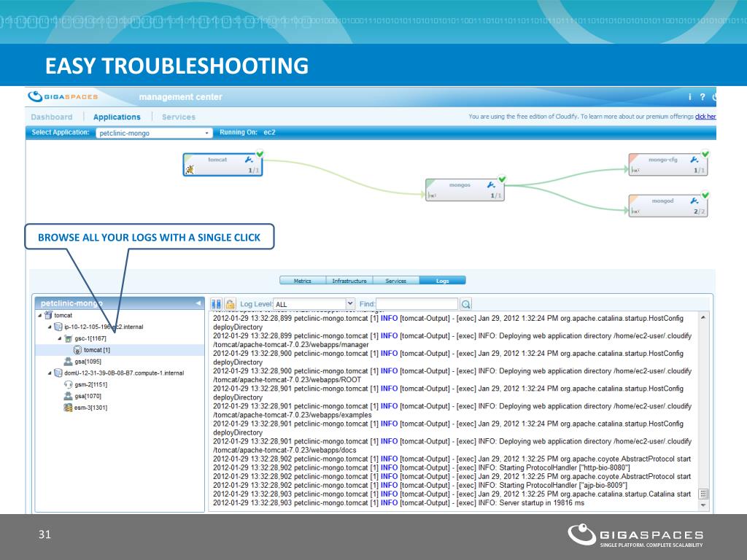Switch to the Applications tab

point(117,117)
